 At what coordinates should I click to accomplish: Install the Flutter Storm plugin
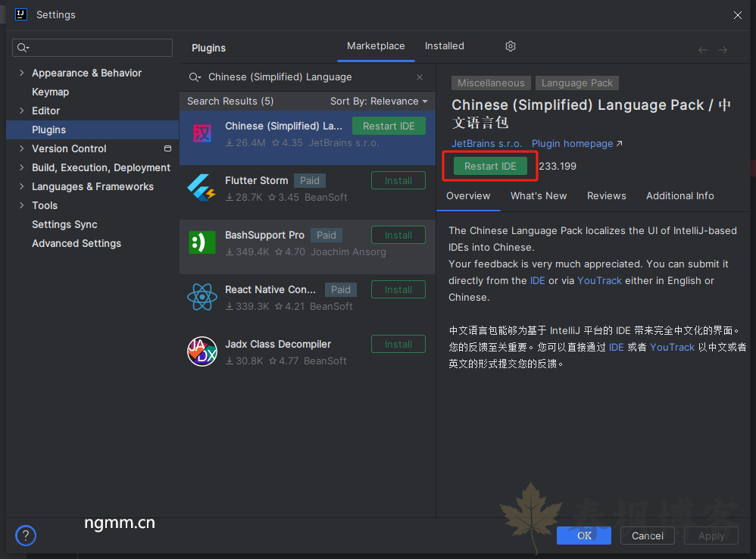398,181
